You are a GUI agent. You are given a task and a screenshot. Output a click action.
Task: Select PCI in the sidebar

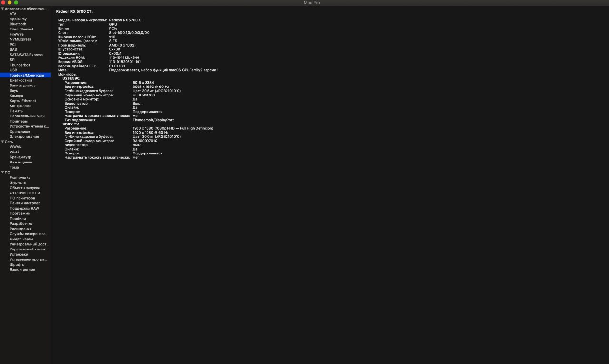13,45
